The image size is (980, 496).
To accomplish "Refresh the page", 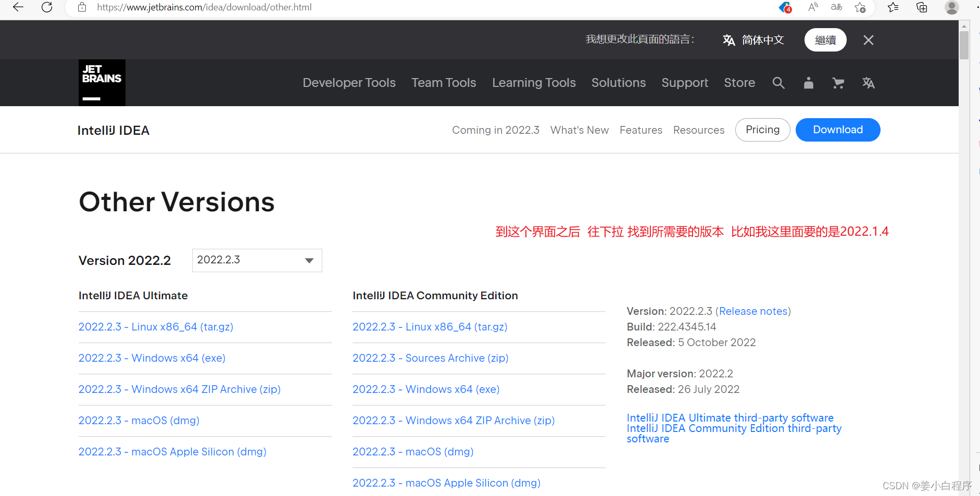I will (x=46, y=7).
